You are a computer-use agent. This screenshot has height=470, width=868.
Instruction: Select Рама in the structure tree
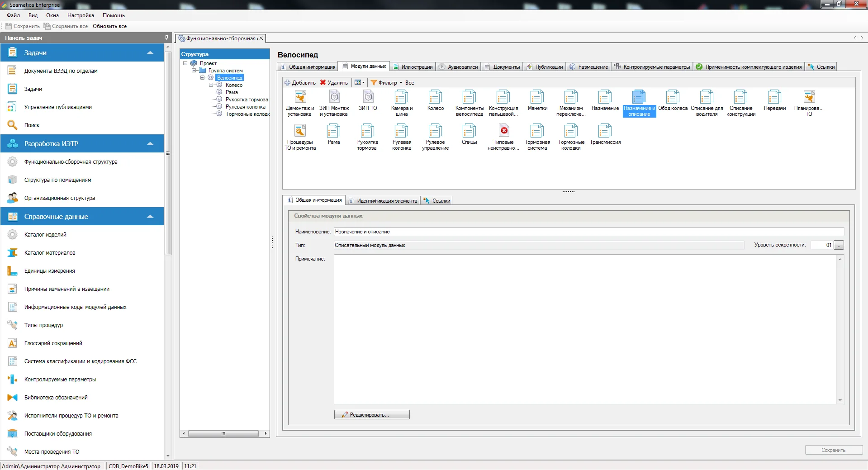tap(232, 92)
